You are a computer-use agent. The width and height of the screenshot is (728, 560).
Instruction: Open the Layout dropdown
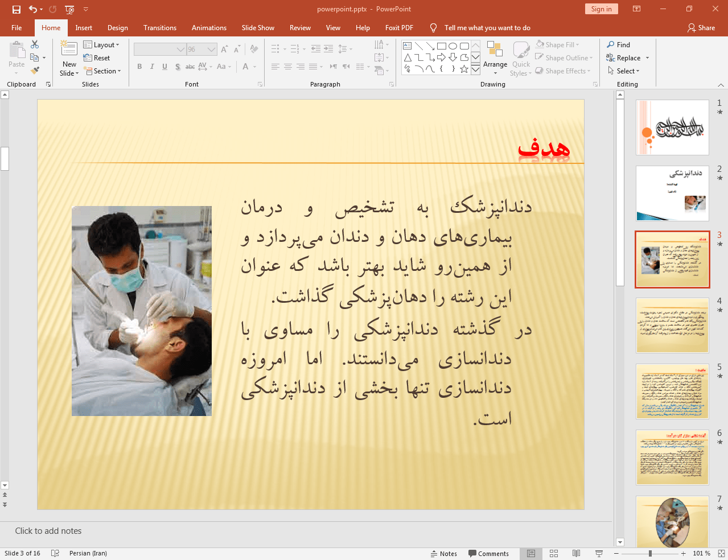[x=101, y=44]
